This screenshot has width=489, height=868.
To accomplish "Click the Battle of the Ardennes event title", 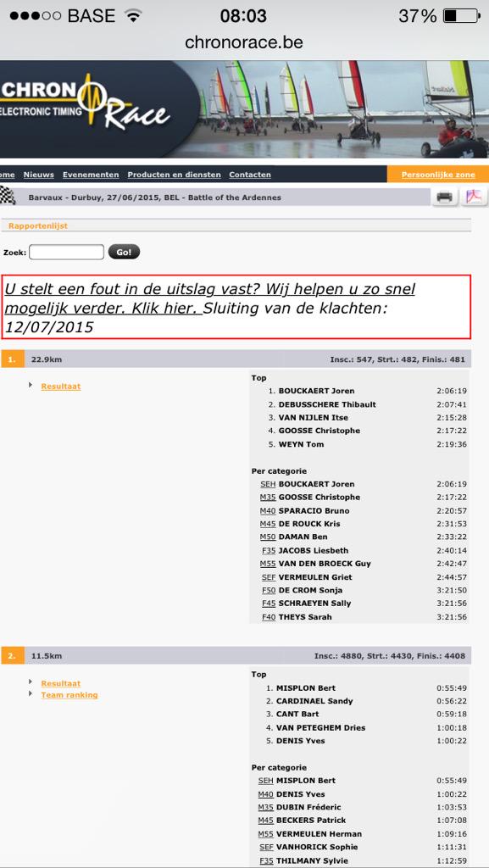I will tap(154, 197).
